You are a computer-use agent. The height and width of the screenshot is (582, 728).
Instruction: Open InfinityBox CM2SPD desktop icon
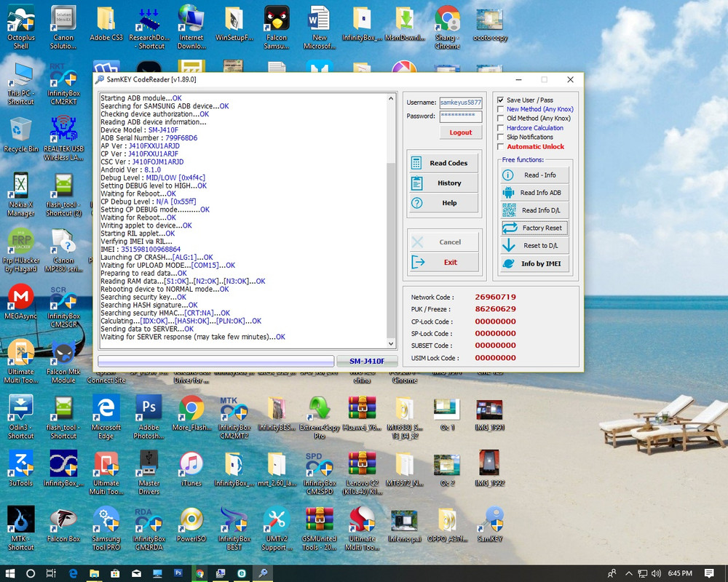[320, 474]
